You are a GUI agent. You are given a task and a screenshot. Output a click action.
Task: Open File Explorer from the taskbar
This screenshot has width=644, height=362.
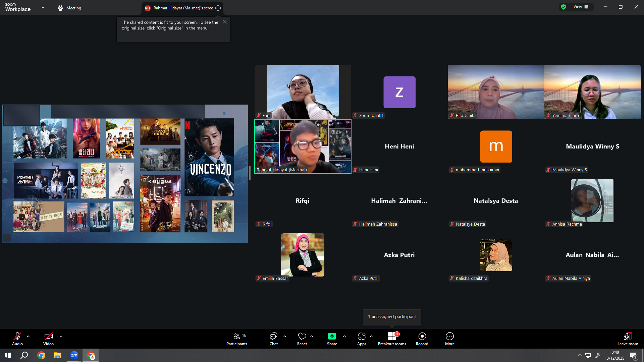coord(58,355)
